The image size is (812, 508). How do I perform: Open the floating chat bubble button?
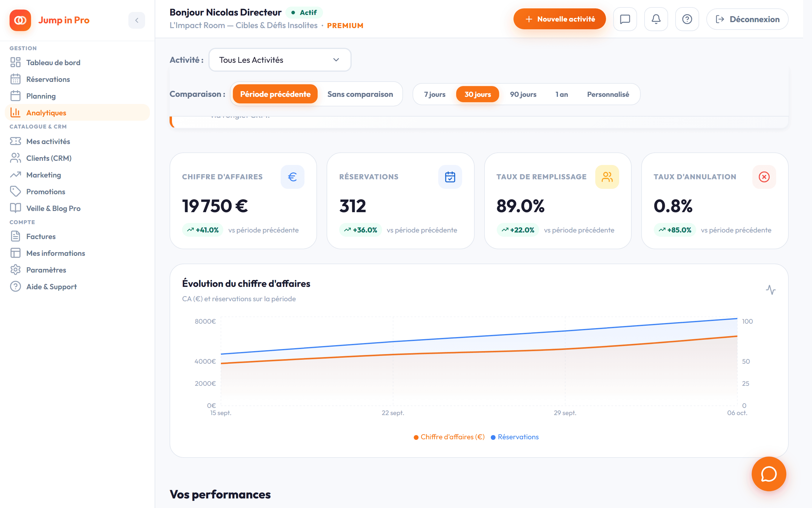click(769, 474)
